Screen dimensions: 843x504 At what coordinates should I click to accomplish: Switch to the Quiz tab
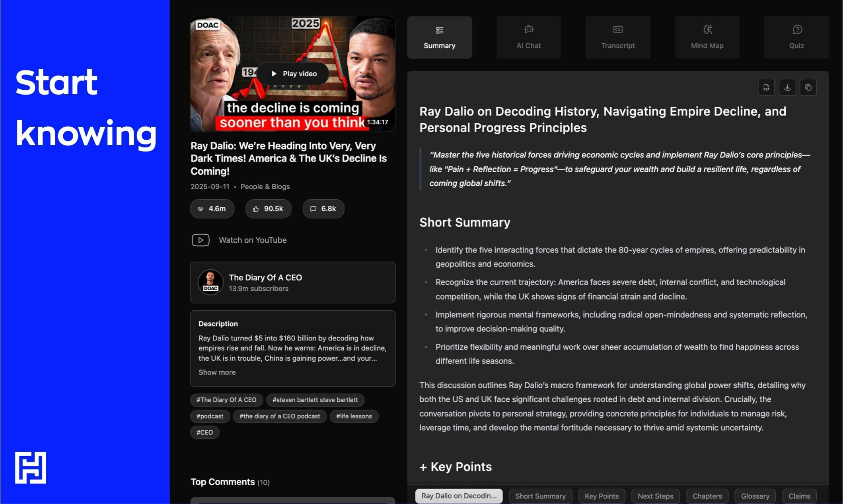coord(796,37)
